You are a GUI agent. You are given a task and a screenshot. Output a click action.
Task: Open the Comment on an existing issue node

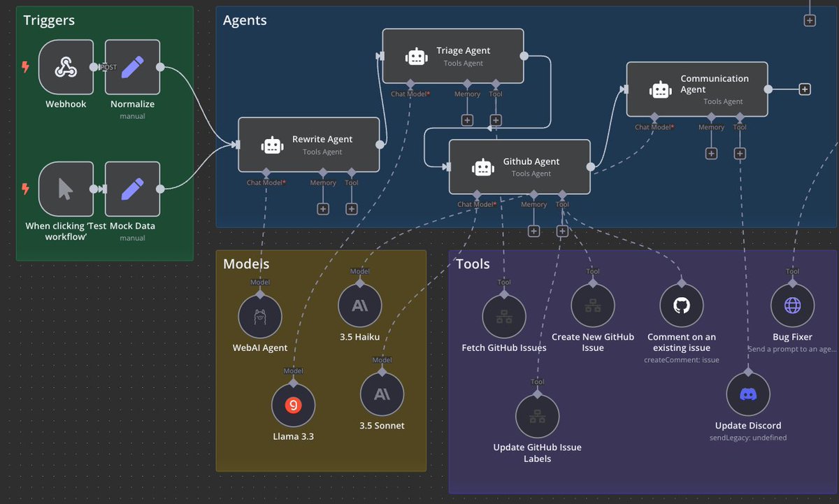point(682,305)
